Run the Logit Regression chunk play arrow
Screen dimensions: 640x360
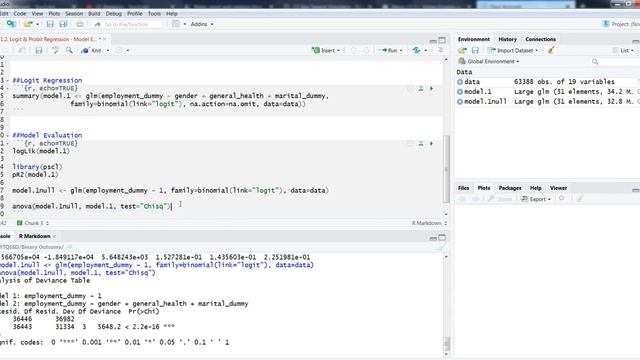(431, 89)
